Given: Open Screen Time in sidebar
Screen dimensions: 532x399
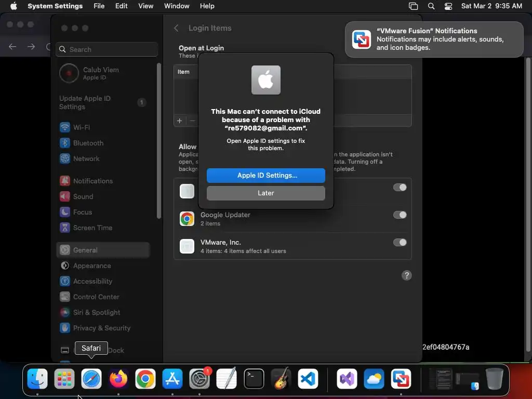Looking at the screenshot, I should (x=103, y=228).
